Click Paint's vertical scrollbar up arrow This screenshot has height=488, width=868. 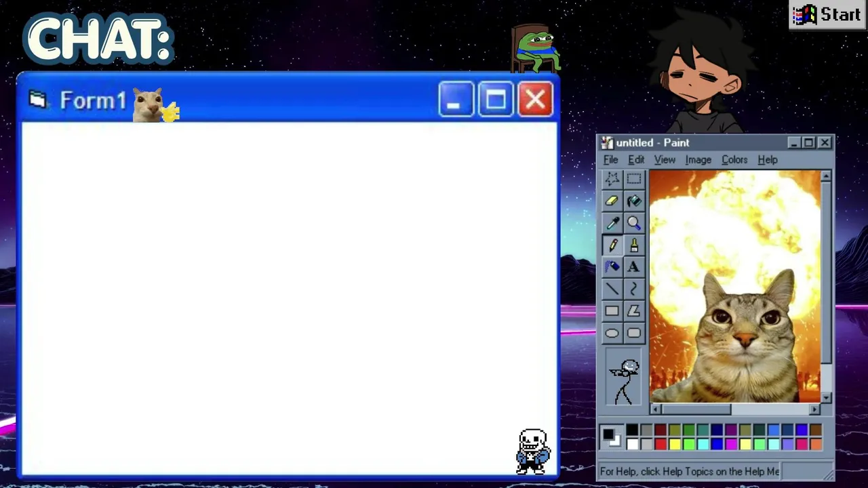pyautogui.click(x=826, y=176)
